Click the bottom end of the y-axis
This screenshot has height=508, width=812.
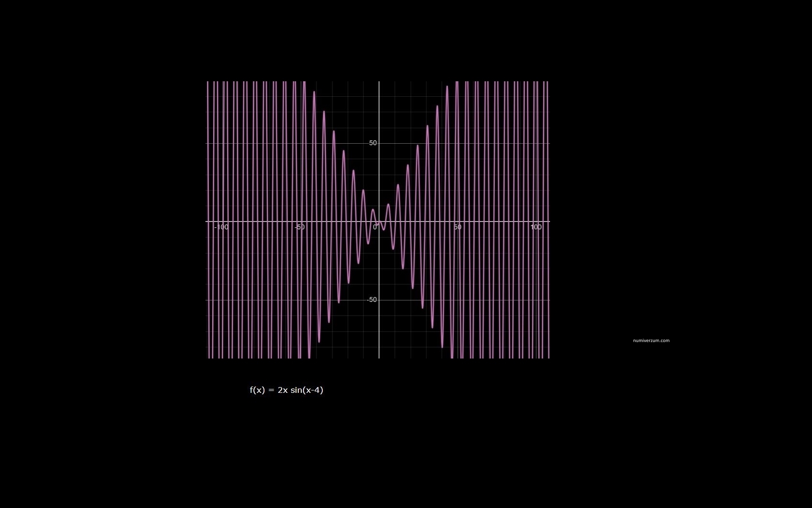379,357
